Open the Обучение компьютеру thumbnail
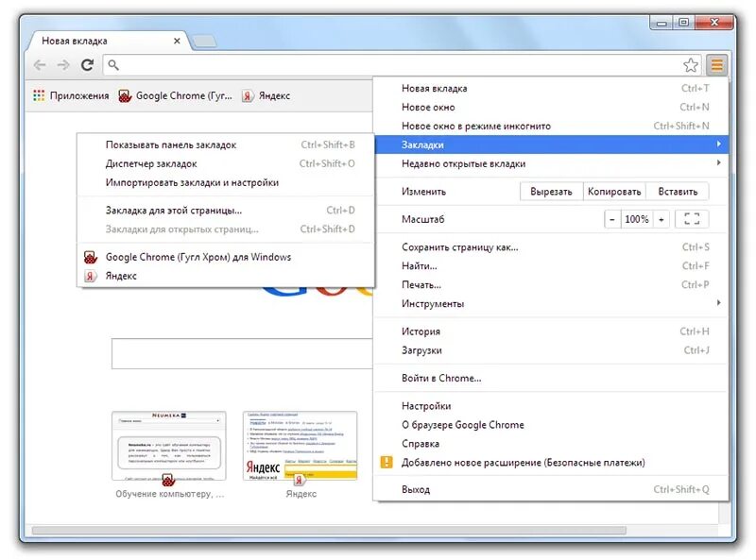Image resolution: width=756 pixels, height=560 pixels. pyautogui.click(x=169, y=446)
